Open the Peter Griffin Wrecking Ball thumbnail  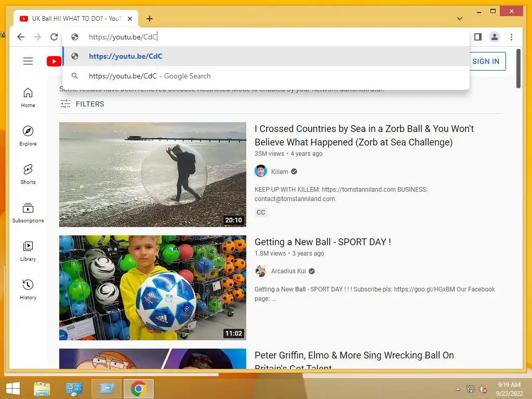(153, 358)
